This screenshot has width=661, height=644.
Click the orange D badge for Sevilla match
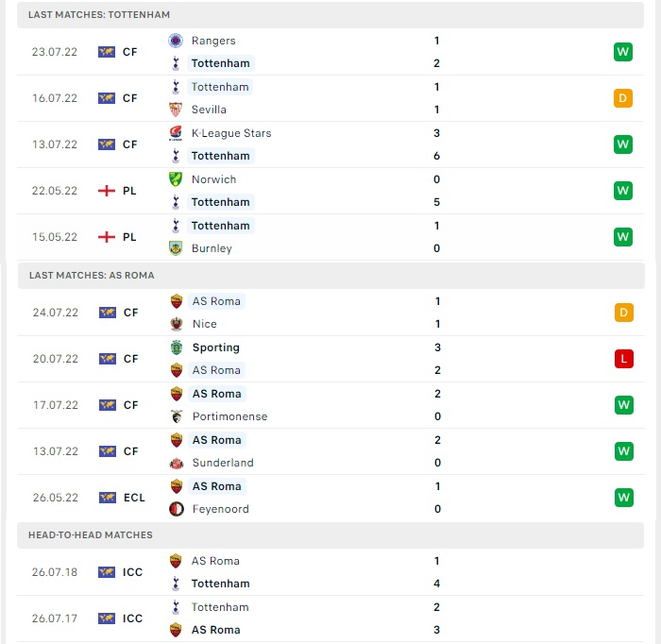pyautogui.click(x=623, y=98)
